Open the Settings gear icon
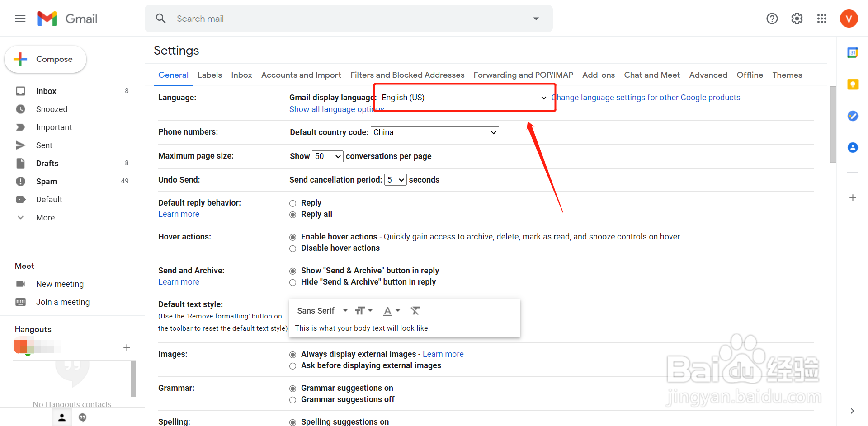This screenshot has width=868, height=426. coord(797,19)
